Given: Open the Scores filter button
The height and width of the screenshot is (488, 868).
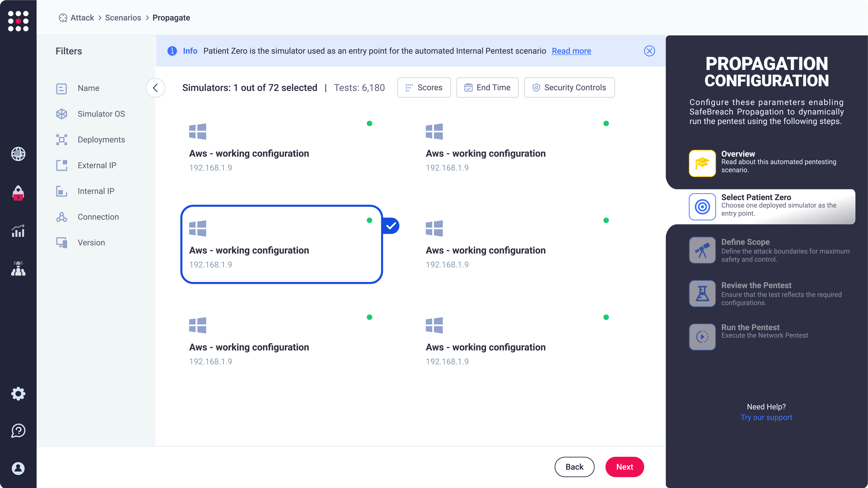Looking at the screenshot, I should pyautogui.click(x=424, y=87).
